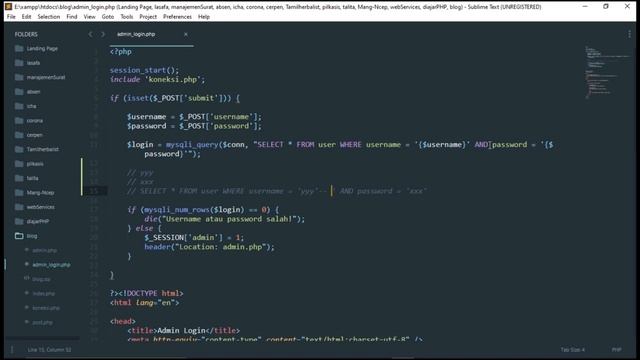The width and height of the screenshot is (640, 360).
Task: Expand the lasafa folder
Action: pos(27,63)
